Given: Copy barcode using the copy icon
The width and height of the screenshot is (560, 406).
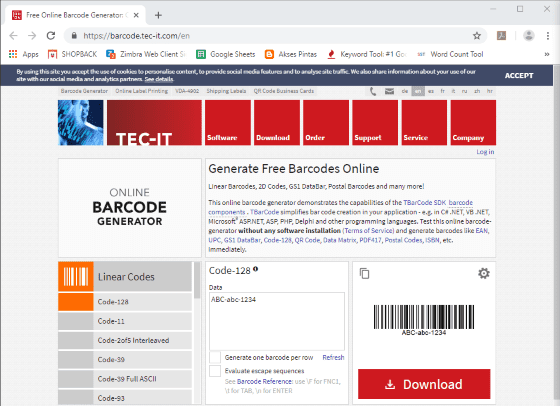Looking at the screenshot, I should pyautogui.click(x=364, y=274).
